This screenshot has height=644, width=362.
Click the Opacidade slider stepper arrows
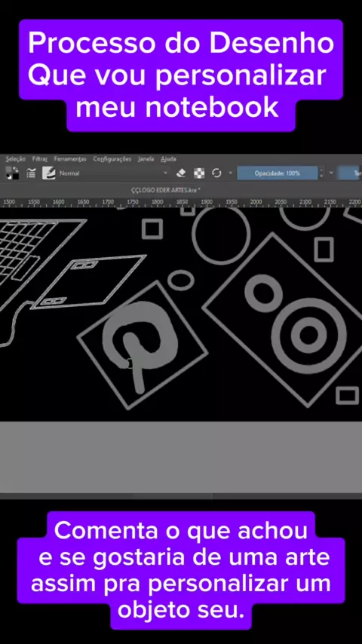coord(321,173)
